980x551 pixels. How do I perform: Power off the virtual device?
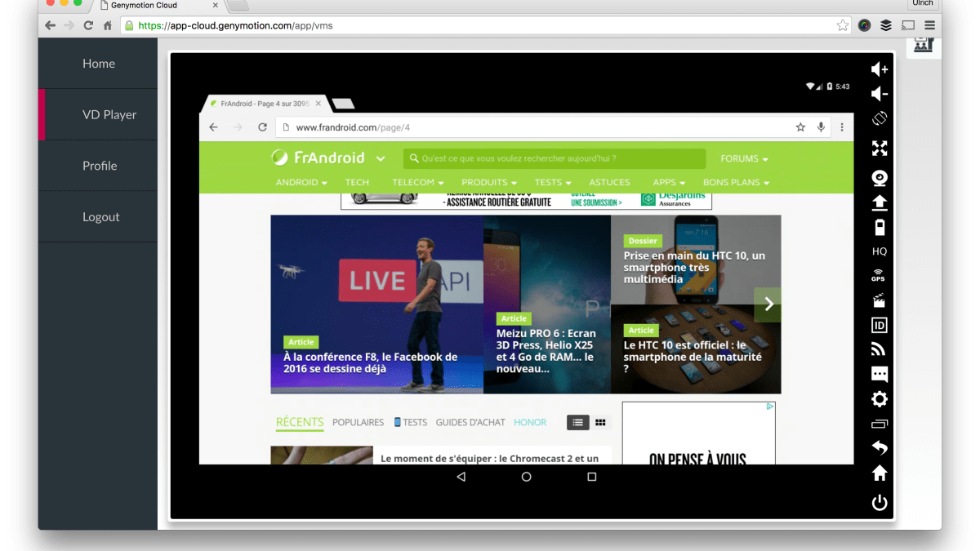879,503
